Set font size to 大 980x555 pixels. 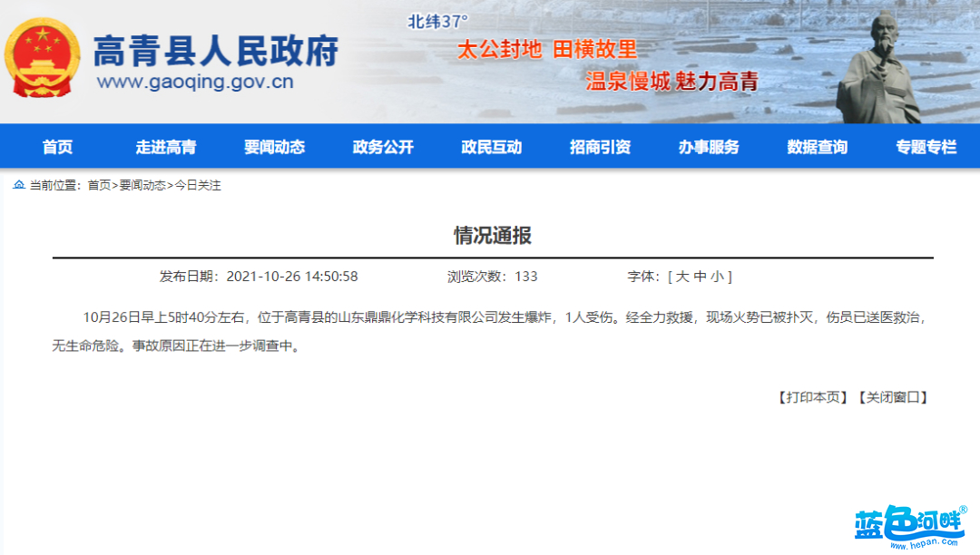pos(681,277)
